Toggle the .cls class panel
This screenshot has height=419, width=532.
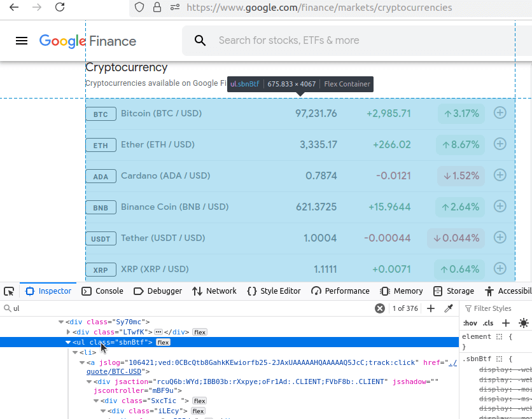tap(487, 323)
